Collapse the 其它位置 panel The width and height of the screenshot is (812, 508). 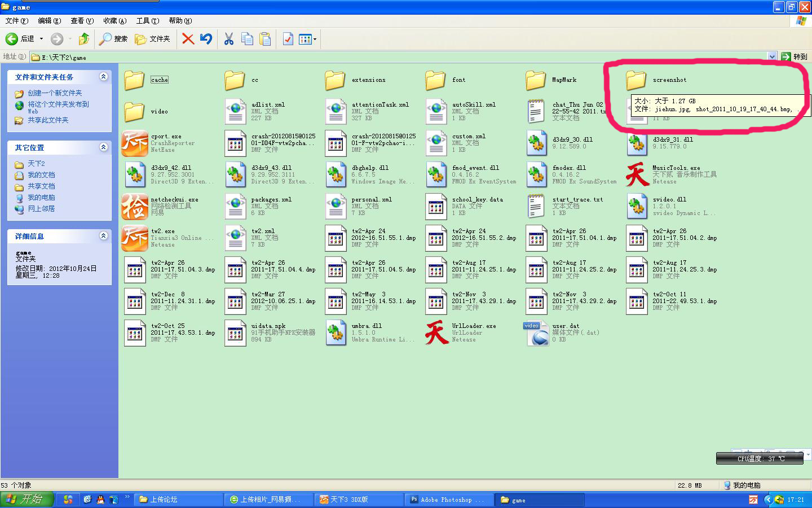tap(103, 147)
